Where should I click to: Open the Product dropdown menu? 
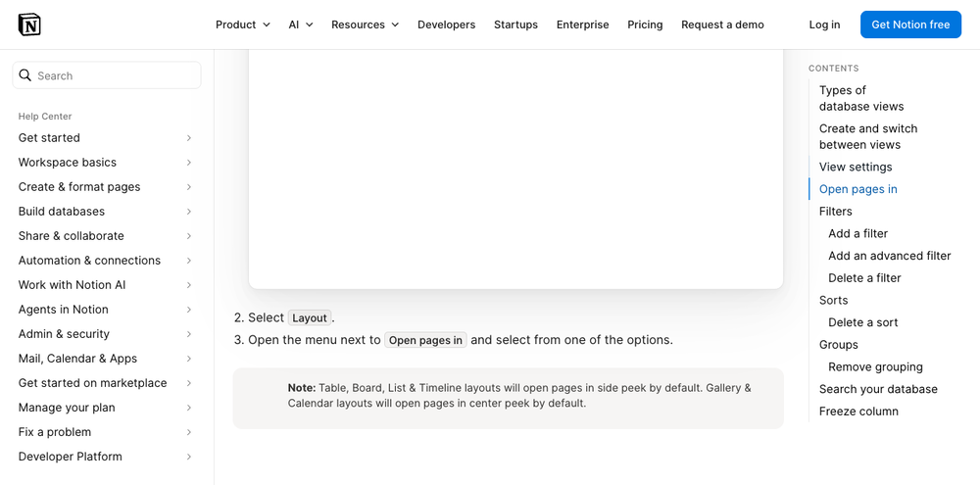point(242,24)
